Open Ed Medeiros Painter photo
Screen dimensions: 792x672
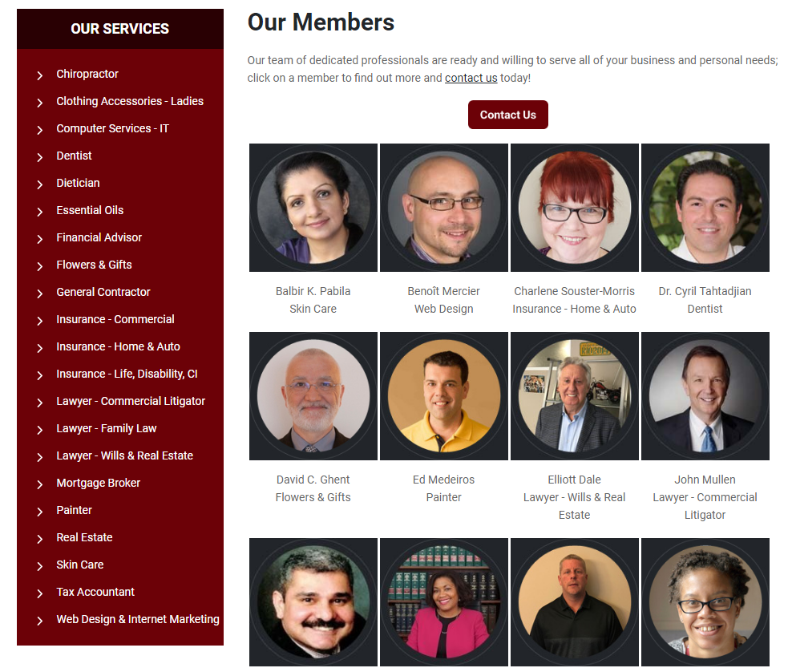click(x=444, y=396)
